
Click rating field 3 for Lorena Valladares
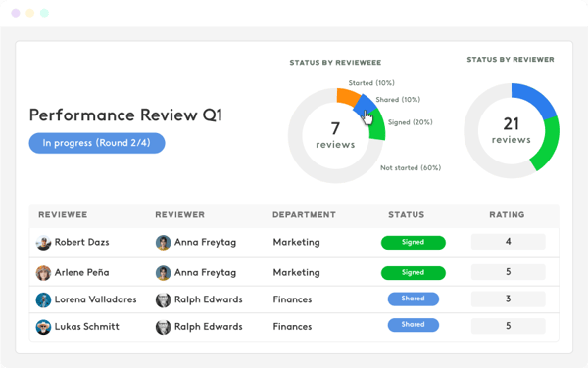508,299
